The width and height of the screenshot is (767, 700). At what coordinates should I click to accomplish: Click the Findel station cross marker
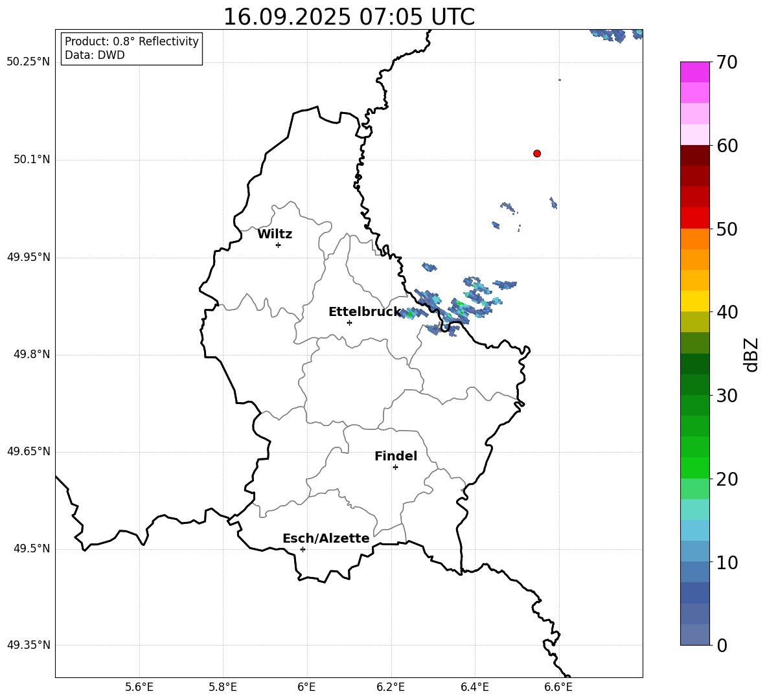[x=395, y=468]
